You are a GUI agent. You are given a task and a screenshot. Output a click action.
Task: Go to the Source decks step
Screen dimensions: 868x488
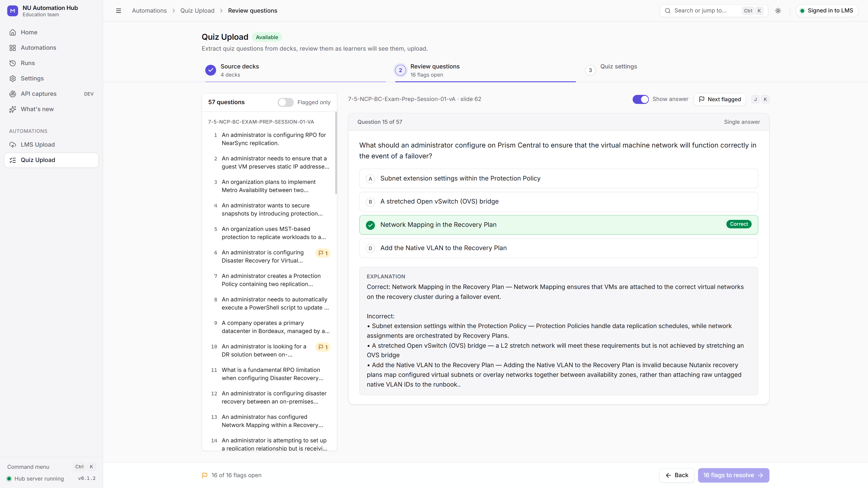295,70
